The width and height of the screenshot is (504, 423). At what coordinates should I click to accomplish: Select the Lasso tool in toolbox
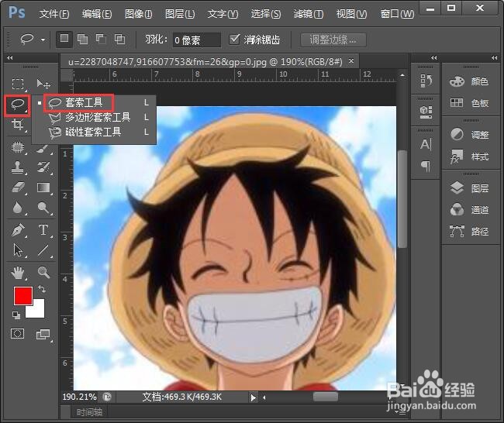point(18,104)
